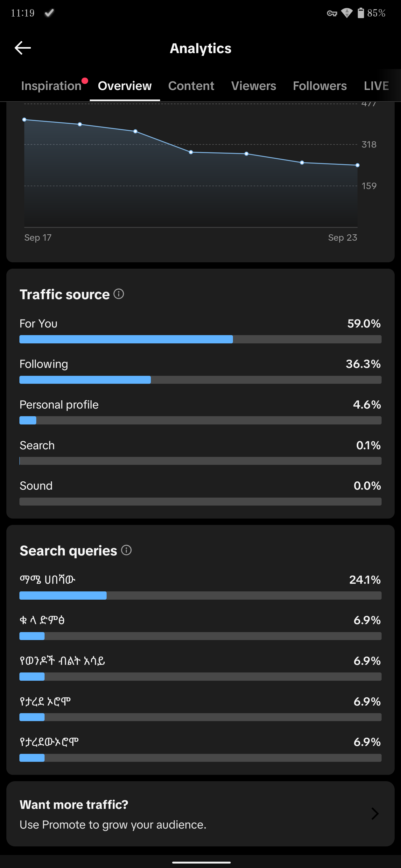Select the Overview tab
401x868 pixels.
(x=125, y=86)
